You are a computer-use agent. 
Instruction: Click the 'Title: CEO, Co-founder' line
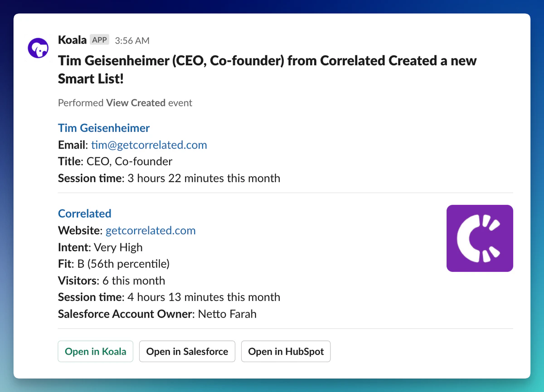tap(115, 161)
